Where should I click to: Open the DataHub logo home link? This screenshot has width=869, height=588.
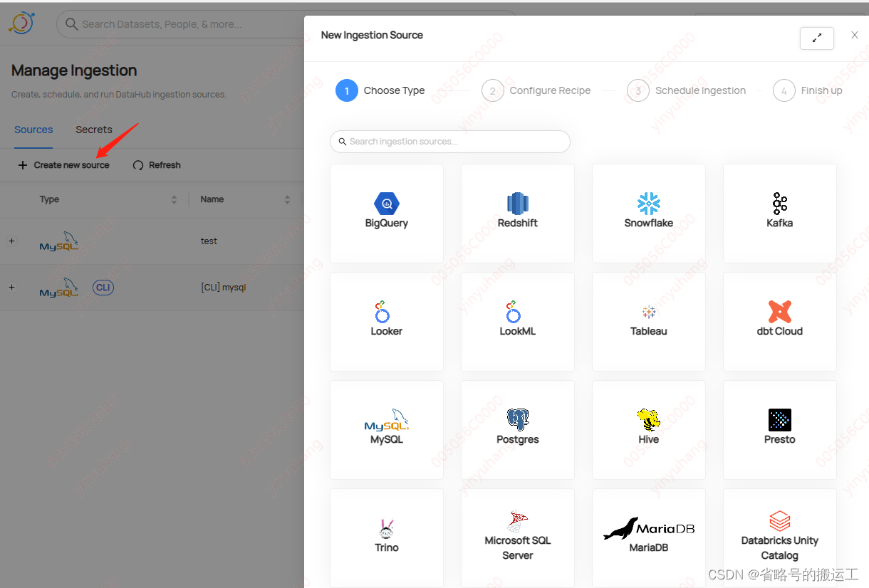(x=21, y=23)
